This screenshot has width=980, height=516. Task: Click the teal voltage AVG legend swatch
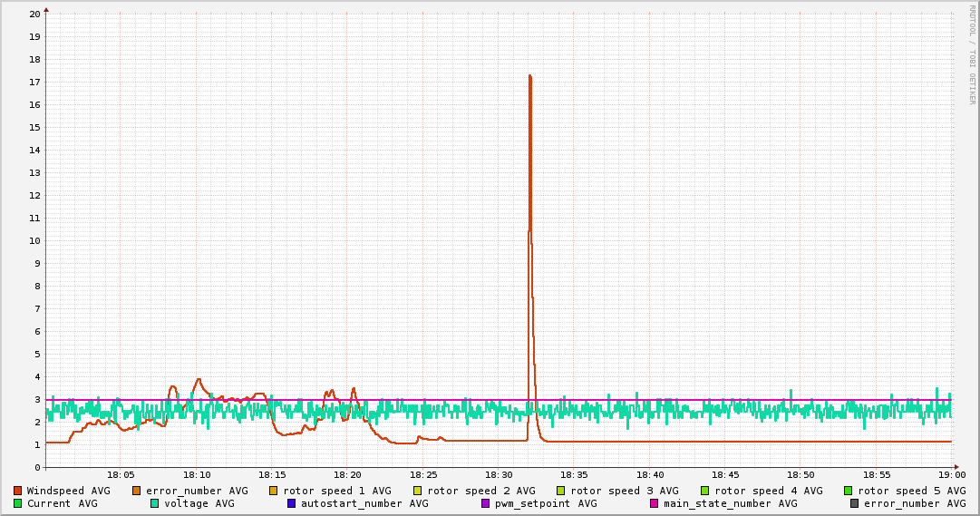click(155, 503)
